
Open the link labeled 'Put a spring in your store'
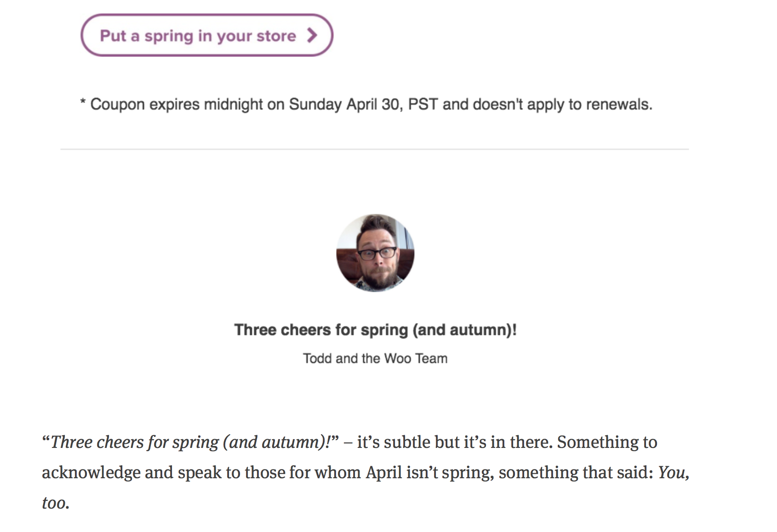coord(198,35)
